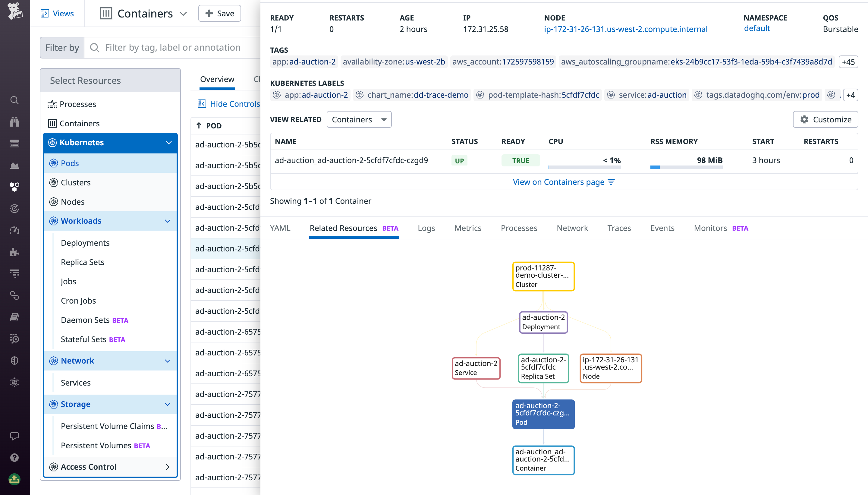Click the Filter by tag input field
This screenshot has height=495, width=868.
(173, 47)
